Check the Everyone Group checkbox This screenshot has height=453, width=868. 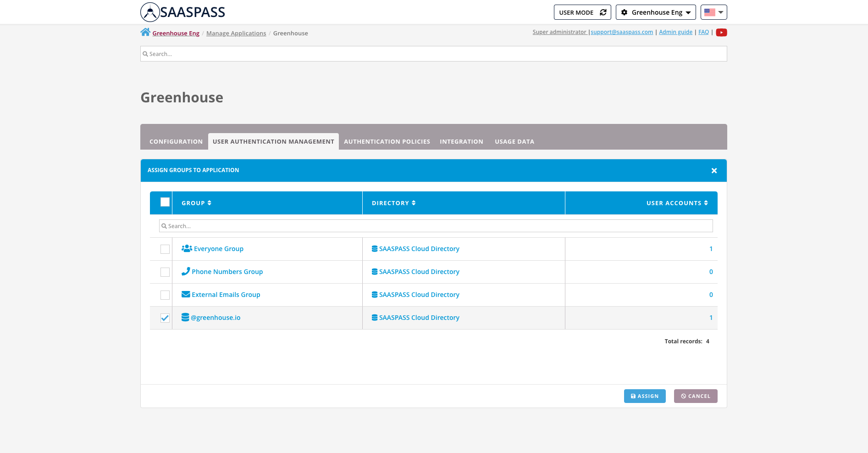click(x=165, y=249)
